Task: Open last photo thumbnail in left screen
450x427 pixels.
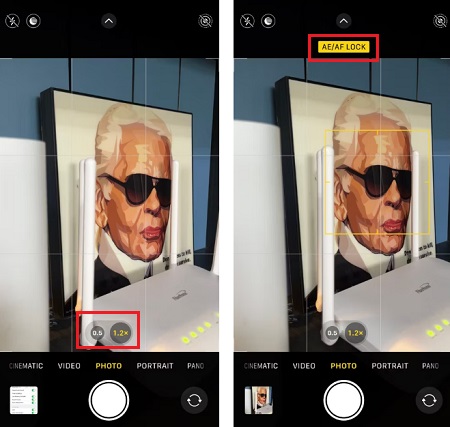Action: click(x=24, y=400)
